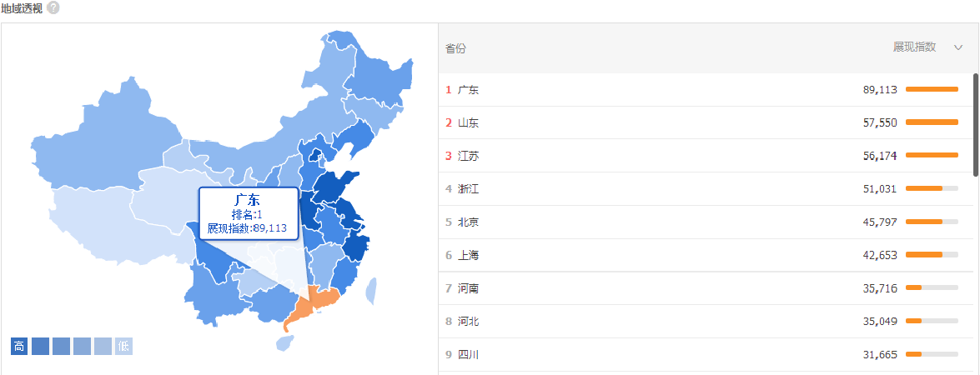
Task: Click the help question mark beside 地域透视
Action: 53,8
